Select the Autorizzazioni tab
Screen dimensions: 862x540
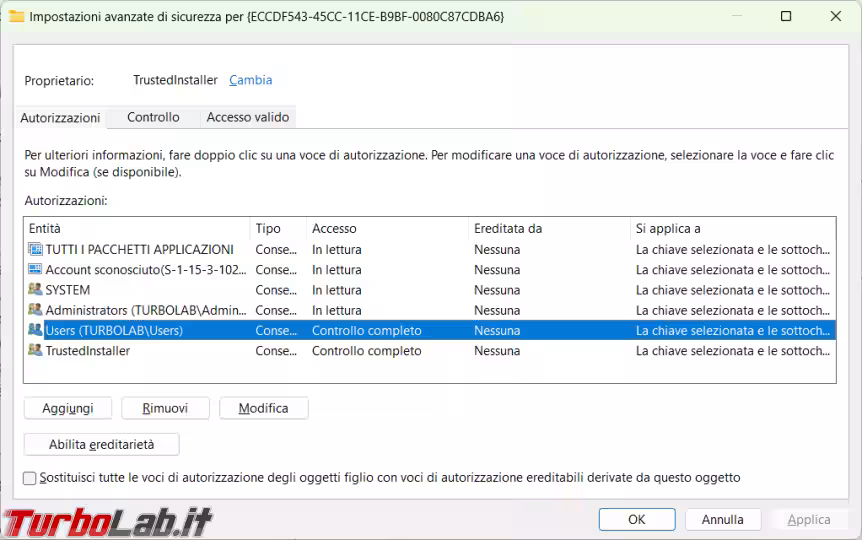[x=60, y=118]
